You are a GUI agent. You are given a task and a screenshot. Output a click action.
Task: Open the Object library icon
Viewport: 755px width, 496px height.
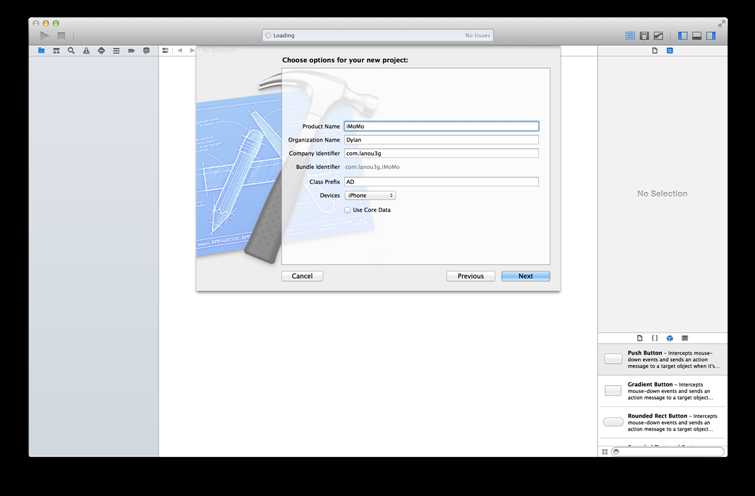670,338
